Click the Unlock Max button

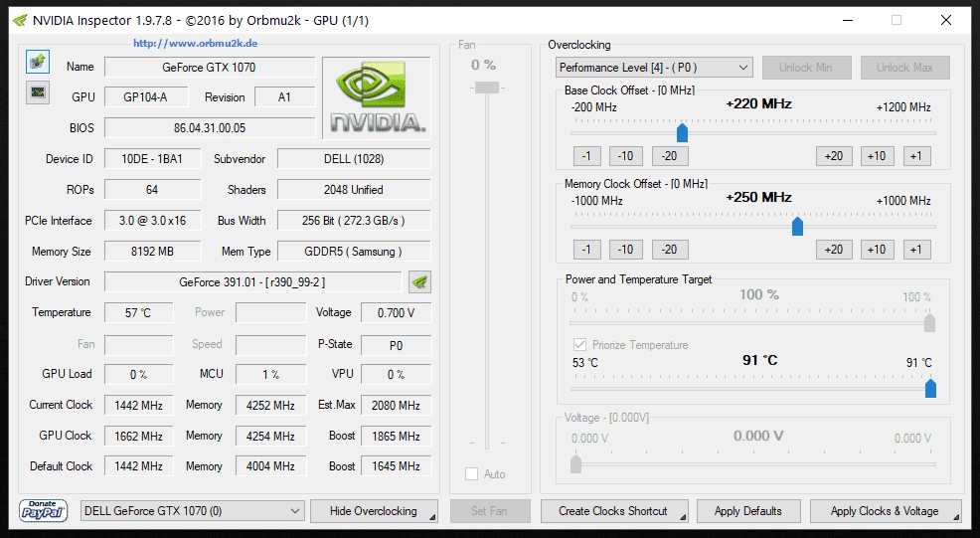coord(904,68)
